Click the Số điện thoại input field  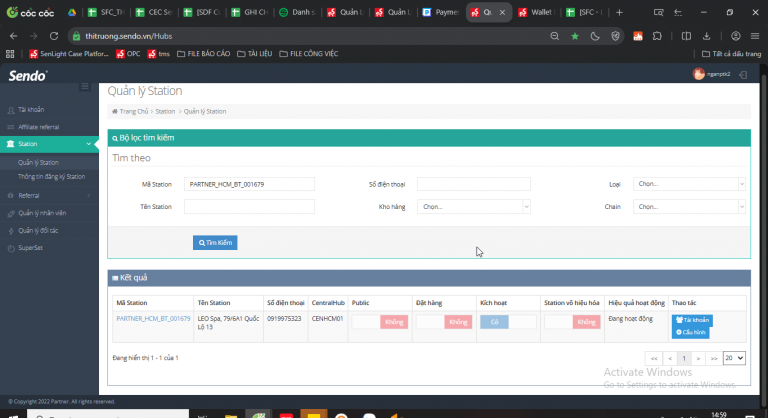474,184
